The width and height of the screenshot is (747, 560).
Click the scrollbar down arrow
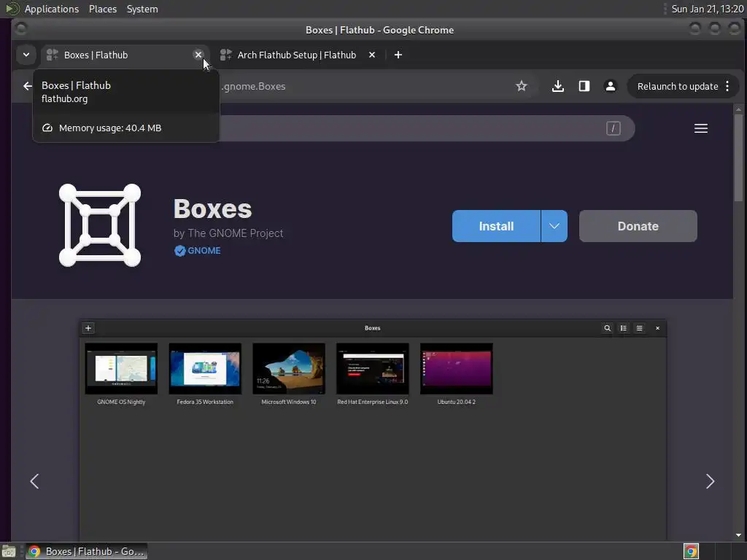coord(738,535)
